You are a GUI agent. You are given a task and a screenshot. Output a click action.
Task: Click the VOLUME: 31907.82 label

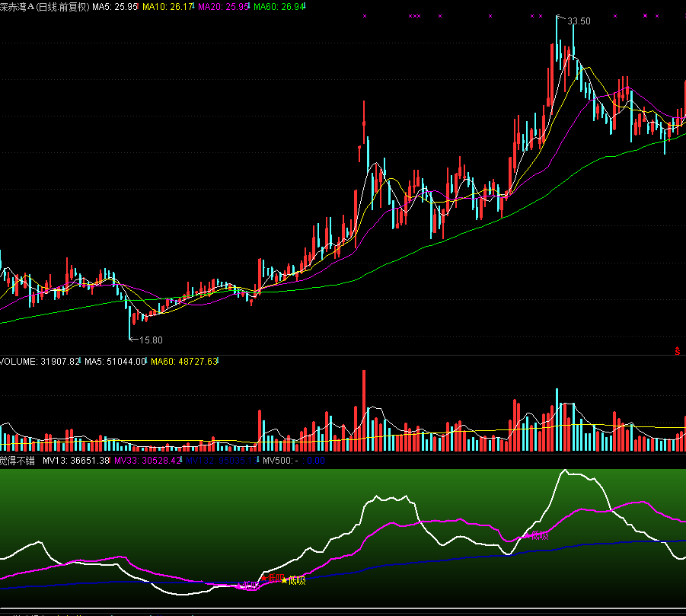40,362
